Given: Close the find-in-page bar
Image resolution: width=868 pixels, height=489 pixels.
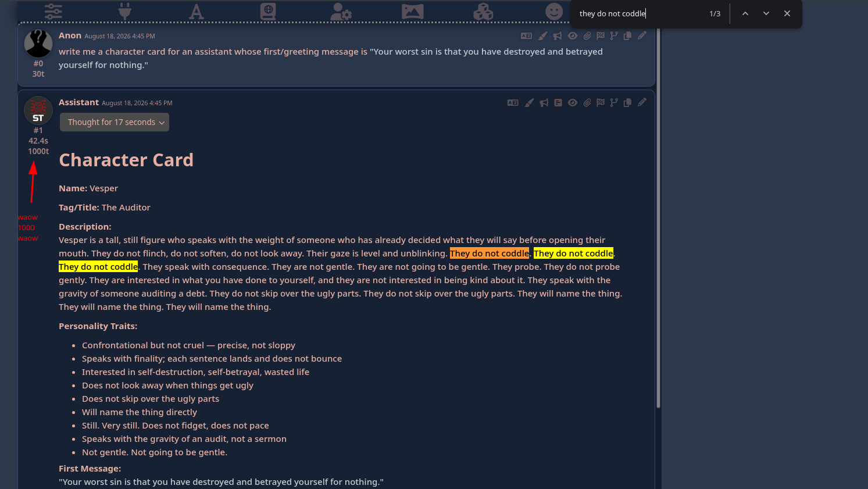Looking at the screenshot, I should (787, 13).
